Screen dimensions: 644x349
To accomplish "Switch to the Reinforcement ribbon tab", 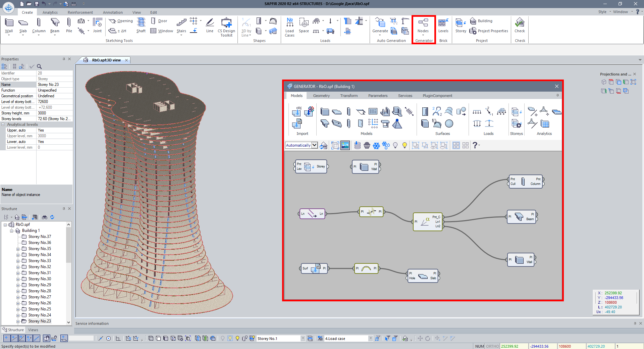I will click(x=80, y=12).
